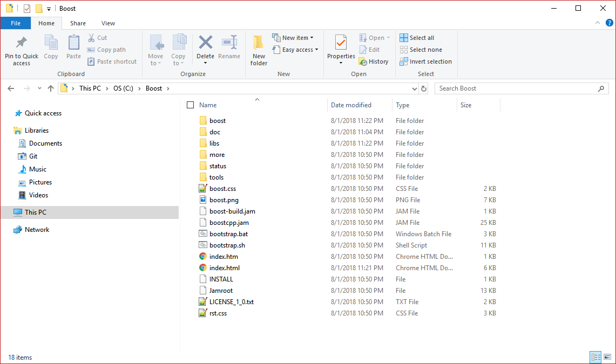Open the Open button dropdown
The width and height of the screenshot is (616, 364).
coord(388,38)
